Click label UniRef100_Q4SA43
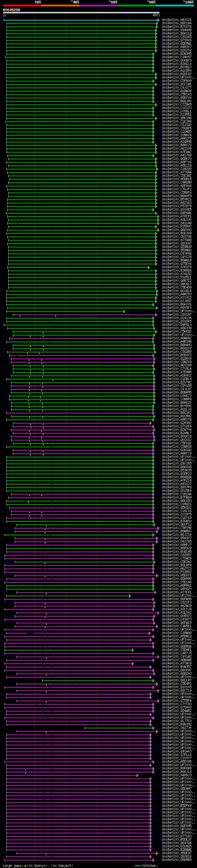This screenshot has height=868, width=197. [176, 751]
